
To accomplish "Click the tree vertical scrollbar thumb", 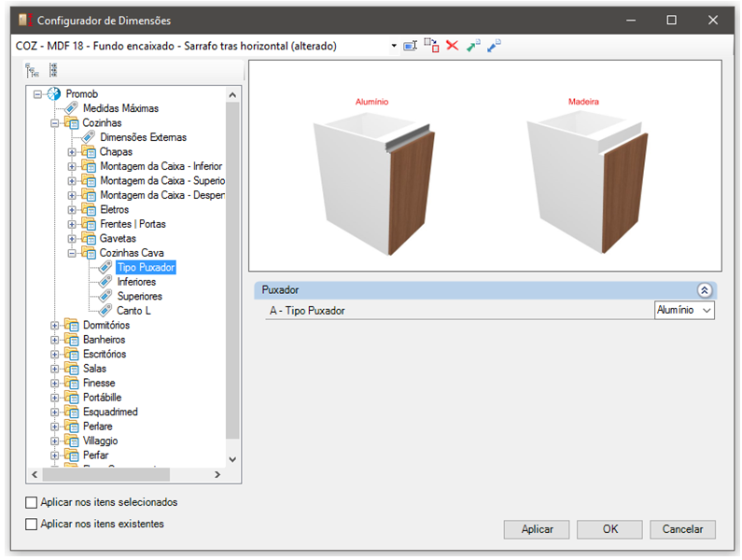I will pyautogui.click(x=232, y=270).
